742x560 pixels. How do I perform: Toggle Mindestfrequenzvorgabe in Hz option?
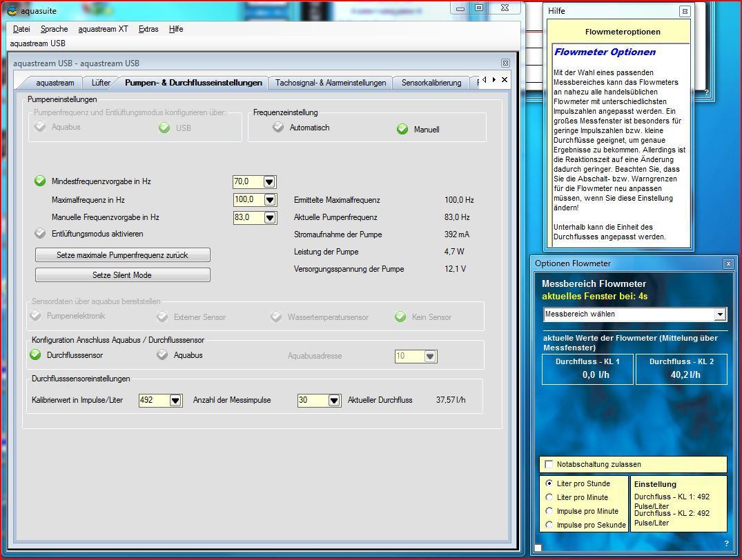40,181
